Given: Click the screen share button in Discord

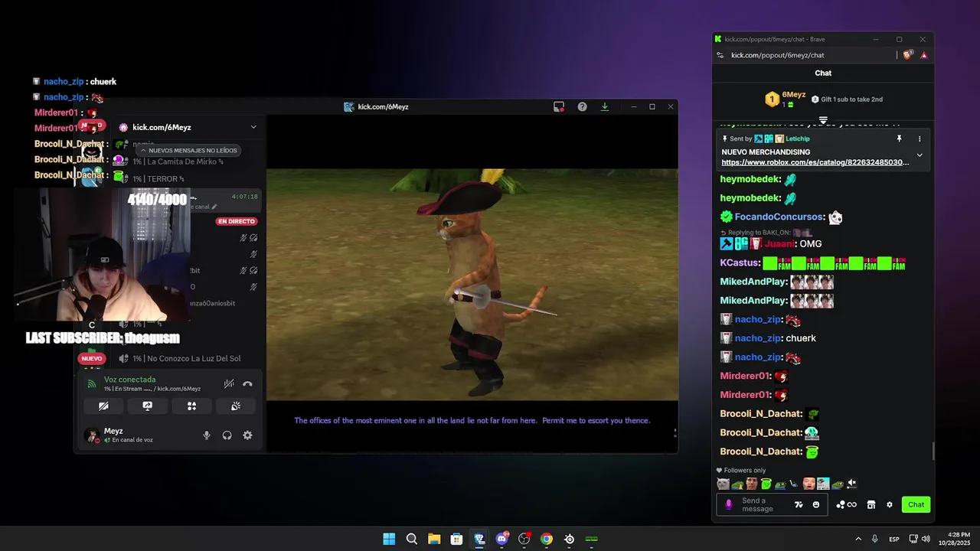Looking at the screenshot, I should (x=148, y=406).
